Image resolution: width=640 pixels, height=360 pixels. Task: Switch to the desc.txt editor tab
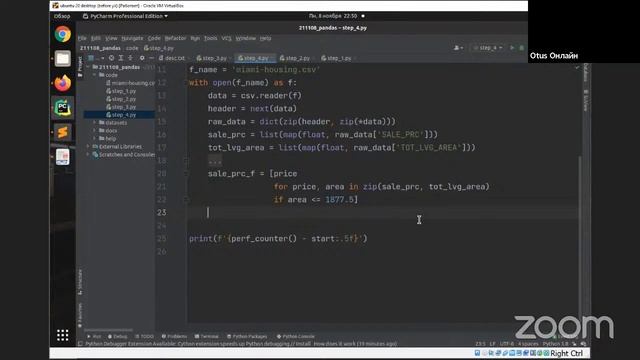click(172, 58)
